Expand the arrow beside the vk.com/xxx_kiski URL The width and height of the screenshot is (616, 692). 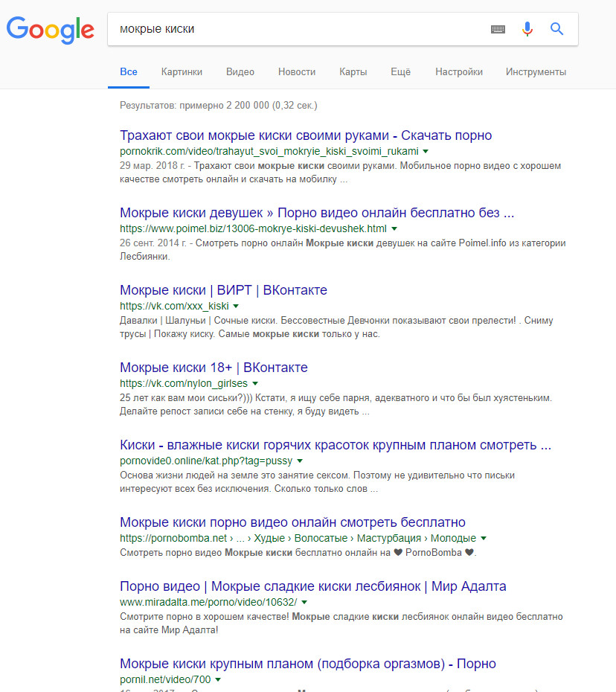click(236, 306)
